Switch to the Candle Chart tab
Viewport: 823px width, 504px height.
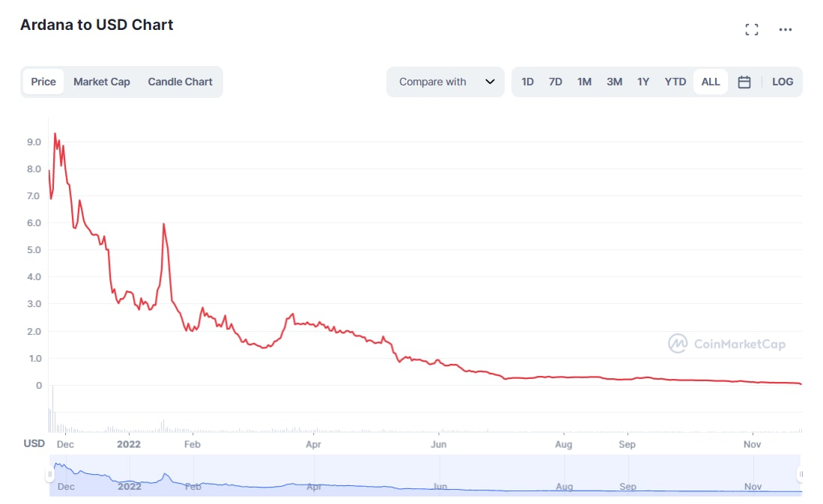(x=180, y=82)
